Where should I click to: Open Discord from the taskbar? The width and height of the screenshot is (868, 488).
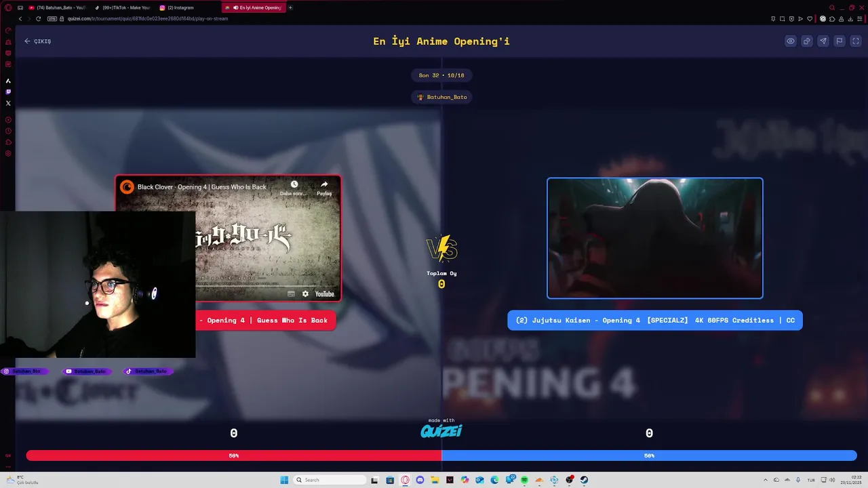point(420,480)
